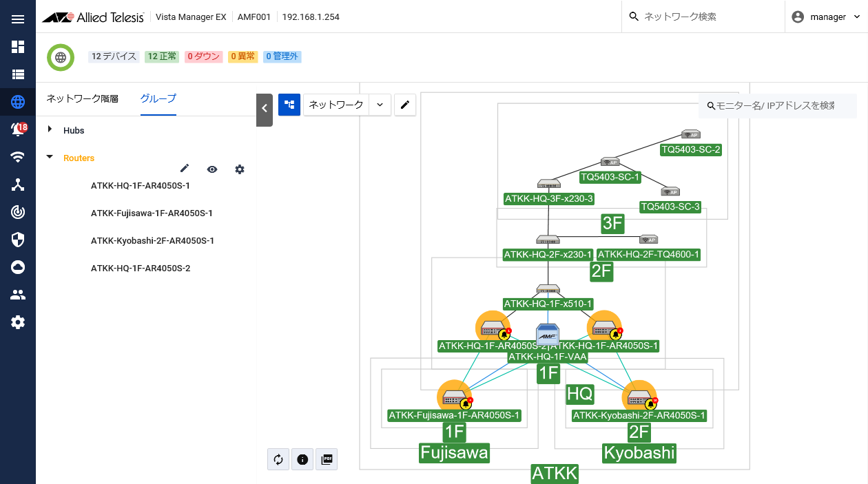Open the dashboard icon in sidebar
Image resolution: width=868 pixels, height=484 pixels.
click(18, 47)
